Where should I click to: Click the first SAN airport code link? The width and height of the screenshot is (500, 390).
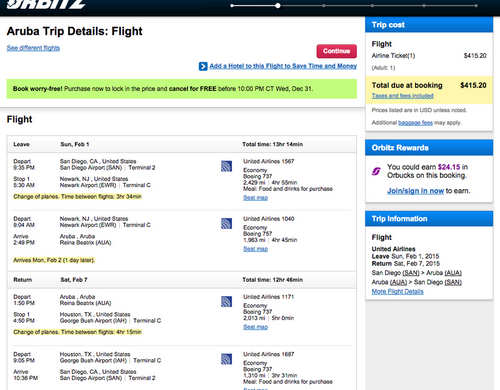click(x=411, y=273)
